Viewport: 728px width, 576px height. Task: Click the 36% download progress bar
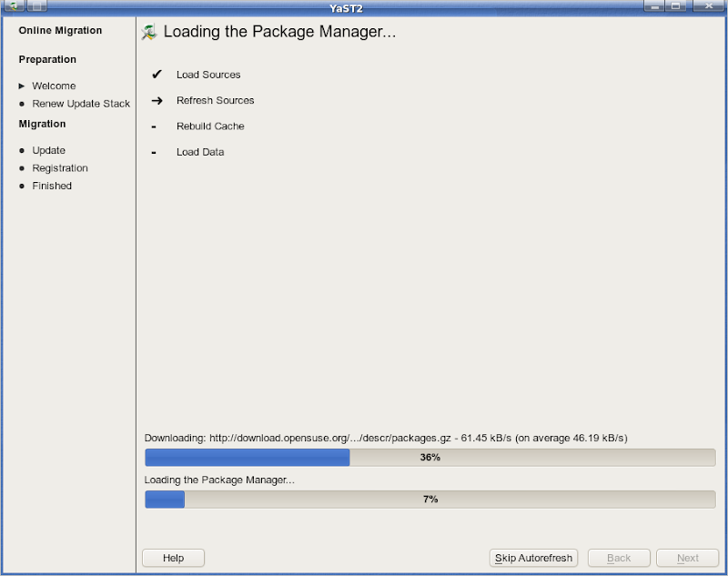tap(430, 458)
